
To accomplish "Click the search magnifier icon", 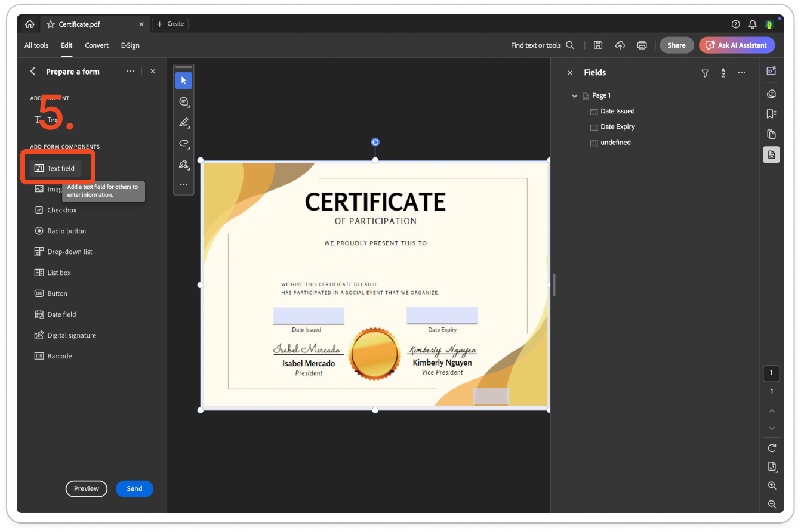I will tap(570, 45).
